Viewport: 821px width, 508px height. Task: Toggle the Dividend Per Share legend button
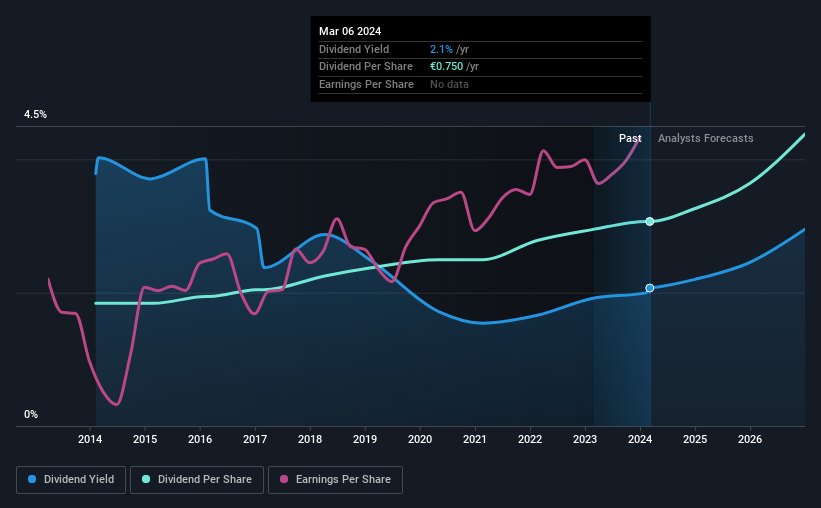click(197, 480)
